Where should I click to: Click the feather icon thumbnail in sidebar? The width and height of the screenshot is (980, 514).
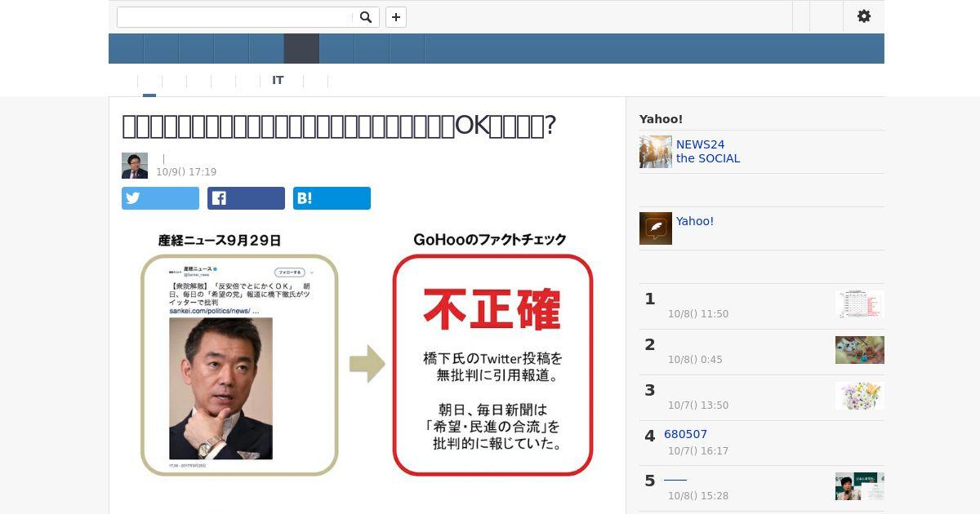(656, 228)
